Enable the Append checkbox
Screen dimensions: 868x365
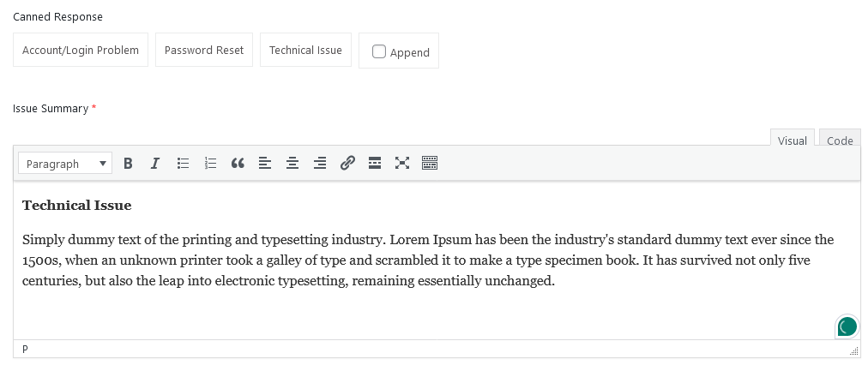[x=379, y=51]
